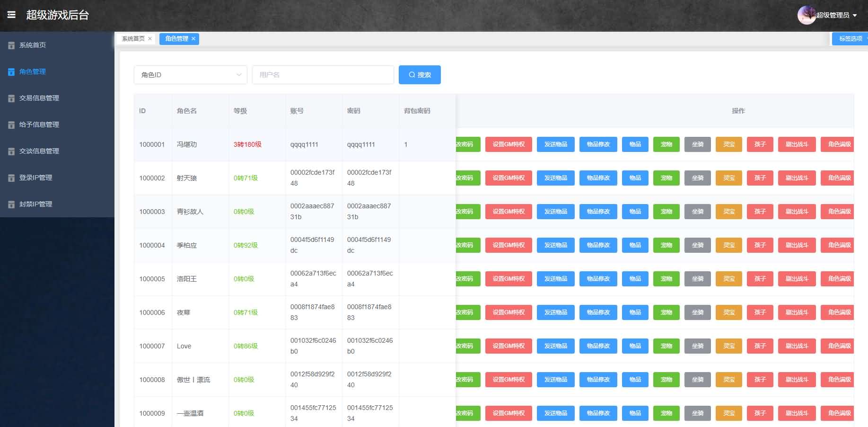Click 发送物品 for role 射天狼
The width and height of the screenshot is (868, 427).
(555, 178)
